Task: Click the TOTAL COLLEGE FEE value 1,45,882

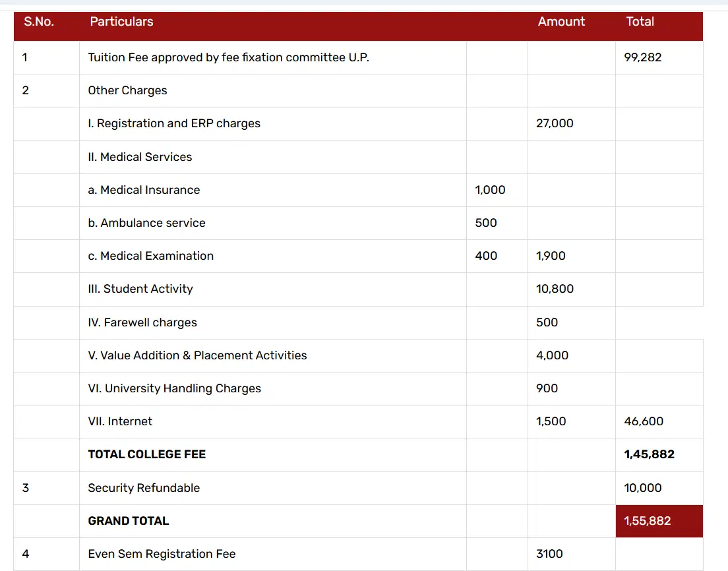Action: 649,454
